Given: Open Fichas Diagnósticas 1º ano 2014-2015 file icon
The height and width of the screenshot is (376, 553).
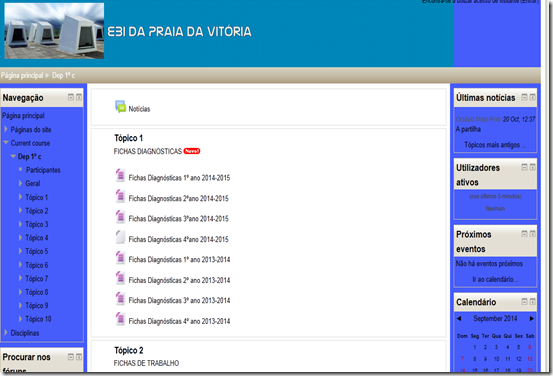Looking at the screenshot, I should click(x=120, y=175).
